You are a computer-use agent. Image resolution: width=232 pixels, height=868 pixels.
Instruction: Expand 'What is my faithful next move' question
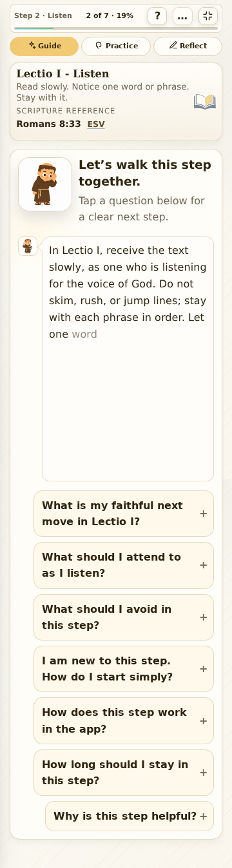click(124, 514)
